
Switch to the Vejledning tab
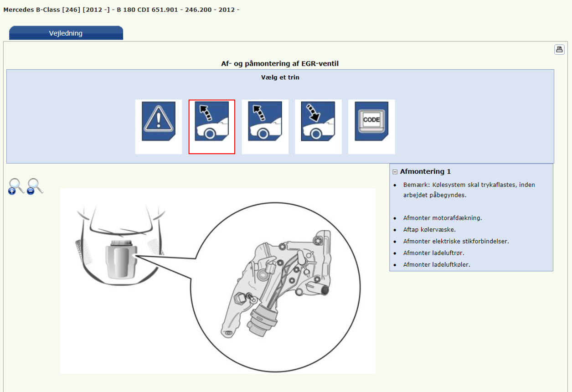[x=66, y=33]
